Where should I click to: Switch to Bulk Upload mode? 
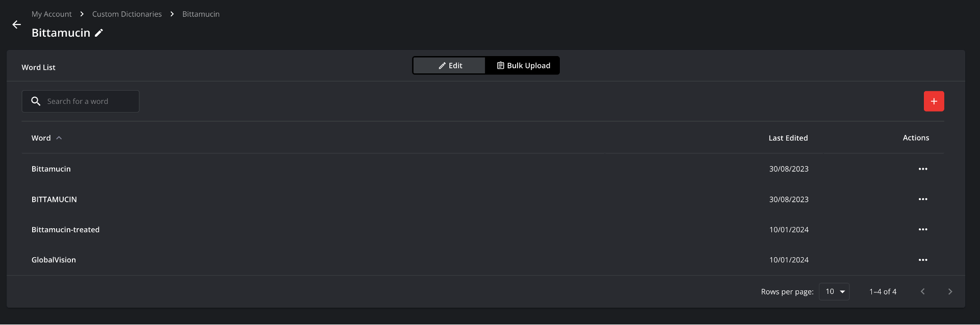click(523, 66)
